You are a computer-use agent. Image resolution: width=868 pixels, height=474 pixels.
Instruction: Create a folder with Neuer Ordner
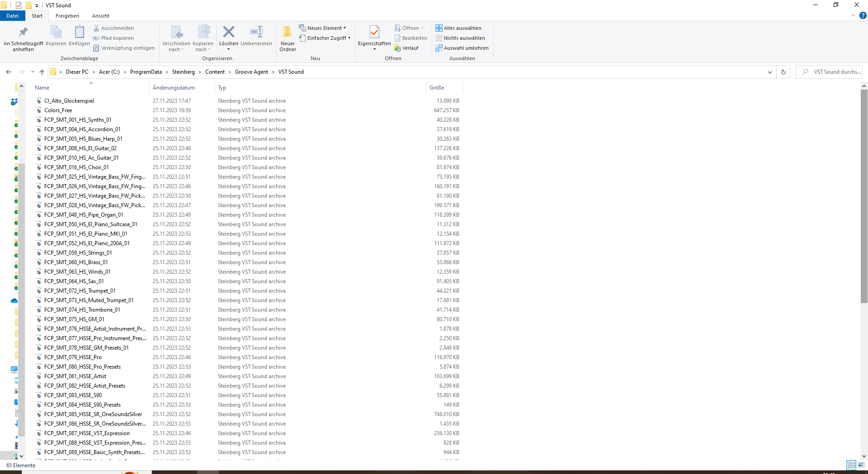(x=288, y=38)
